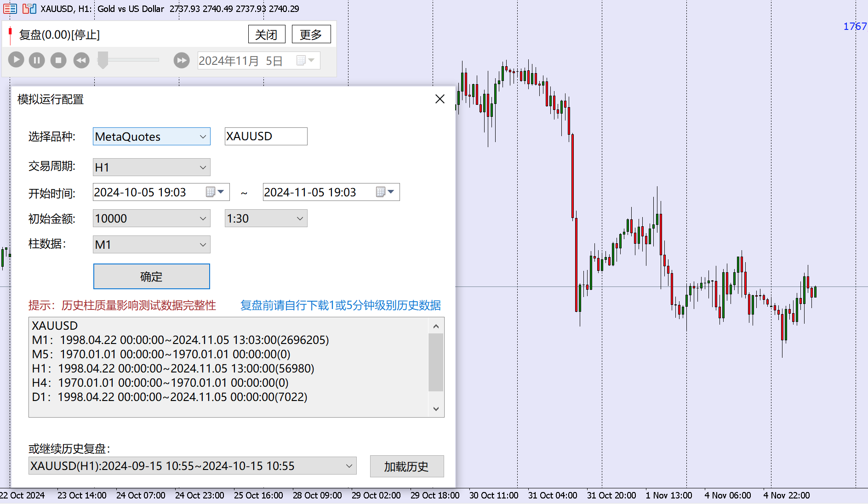Click the replay speed slider handle
The height and width of the screenshot is (504, 868).
pyautogui.click(x=103, y=60)
